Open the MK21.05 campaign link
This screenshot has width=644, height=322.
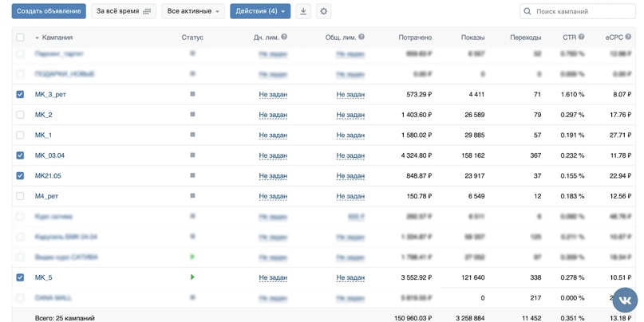tap(48, 176)
